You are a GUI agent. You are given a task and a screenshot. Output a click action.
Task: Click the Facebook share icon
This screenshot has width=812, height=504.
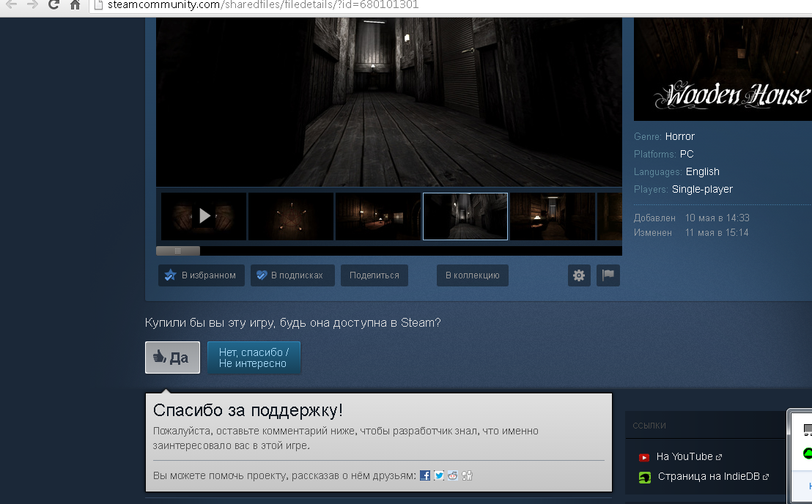[x=424, y=475]
